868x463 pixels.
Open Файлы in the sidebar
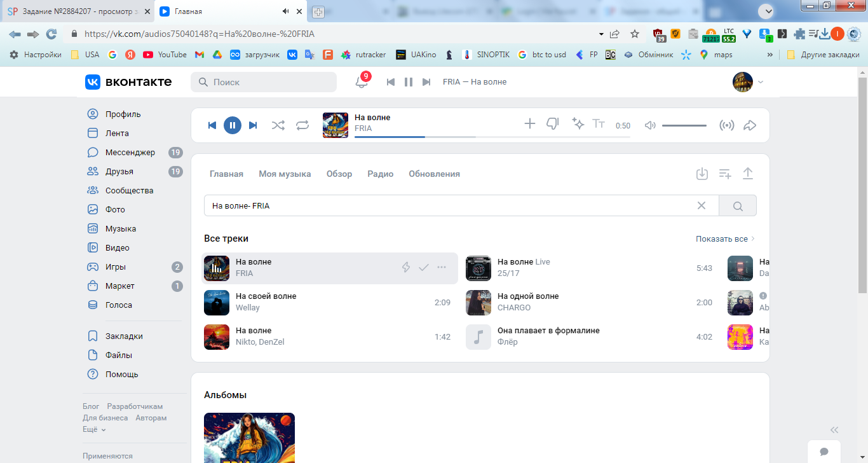click(119, 356)
